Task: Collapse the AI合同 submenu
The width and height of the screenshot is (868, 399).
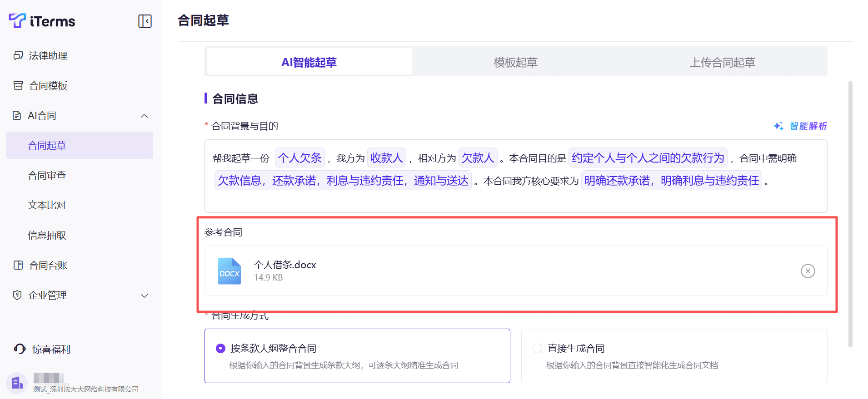Action: pyautogui.click(x=144, y=116)
